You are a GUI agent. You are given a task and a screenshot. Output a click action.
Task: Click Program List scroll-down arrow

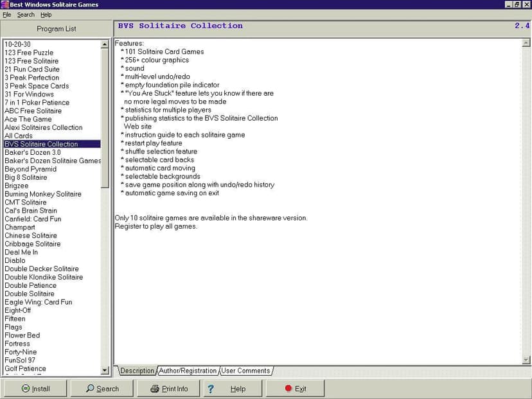tap(105, 370)
